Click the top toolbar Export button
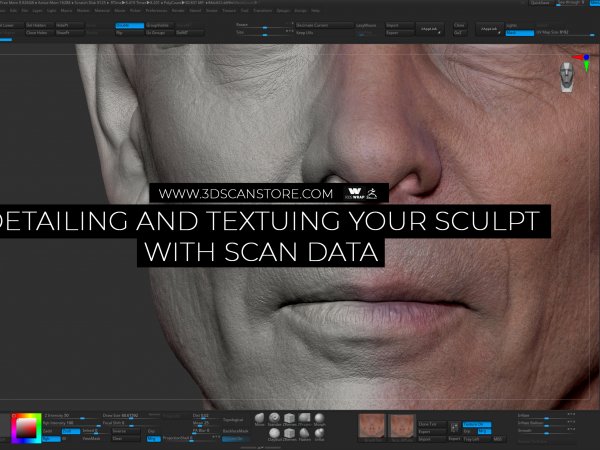The image size is (600, 450). [x=400, y=33]
